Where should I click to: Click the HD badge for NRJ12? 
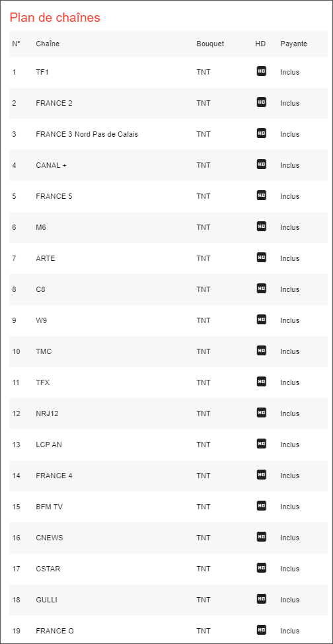point(261,413)
